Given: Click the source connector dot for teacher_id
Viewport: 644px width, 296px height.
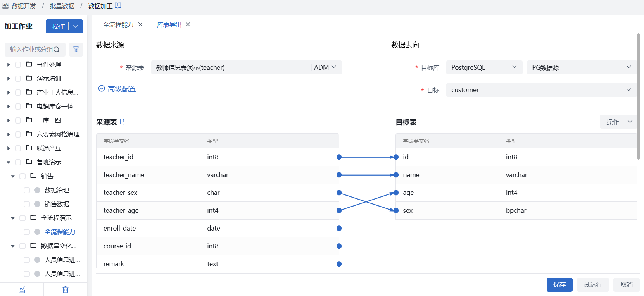Looking at the screenshot, I should pyautogui.click(x=339, y=157).
